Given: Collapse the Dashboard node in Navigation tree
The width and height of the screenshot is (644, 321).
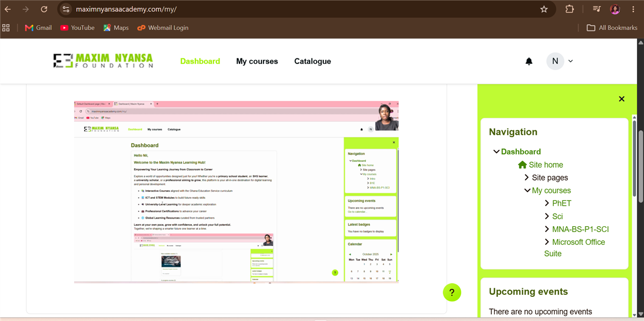Looking at the screenshot, I should pos(496,152).
